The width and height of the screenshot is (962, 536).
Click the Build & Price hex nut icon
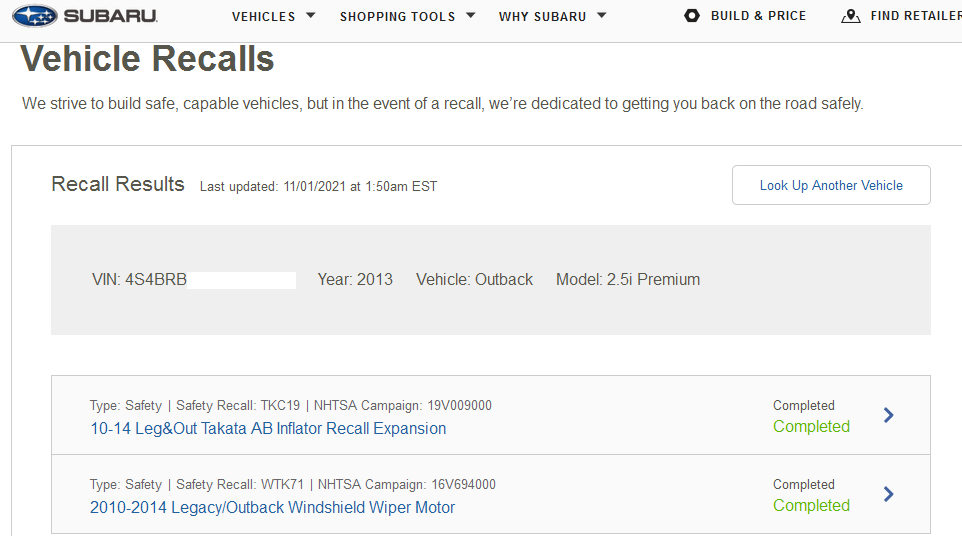(692, 16)
